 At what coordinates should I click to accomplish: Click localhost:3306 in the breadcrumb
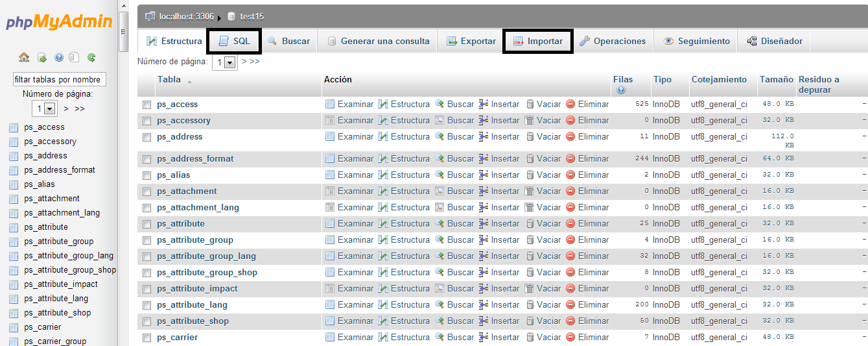point(187,16)
